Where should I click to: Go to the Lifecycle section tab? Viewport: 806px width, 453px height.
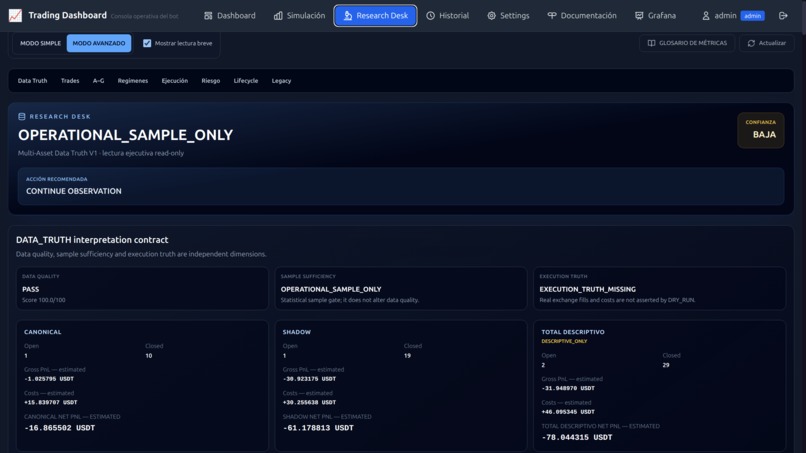click(246, 81)
